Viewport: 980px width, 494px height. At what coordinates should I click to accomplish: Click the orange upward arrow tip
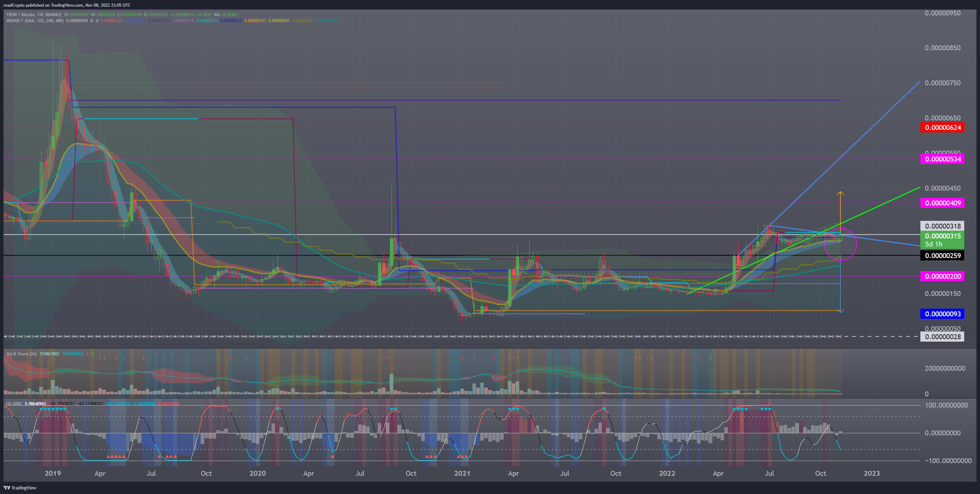840,193
